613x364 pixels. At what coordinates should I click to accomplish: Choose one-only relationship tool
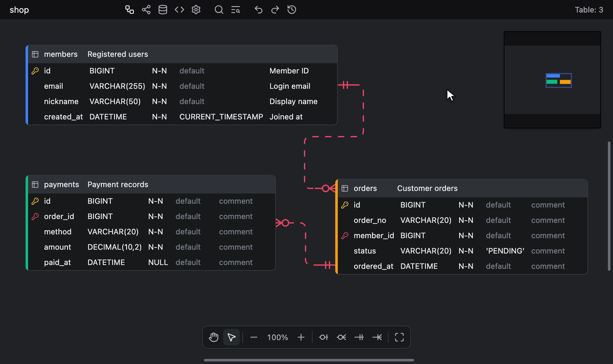(359, 337)
